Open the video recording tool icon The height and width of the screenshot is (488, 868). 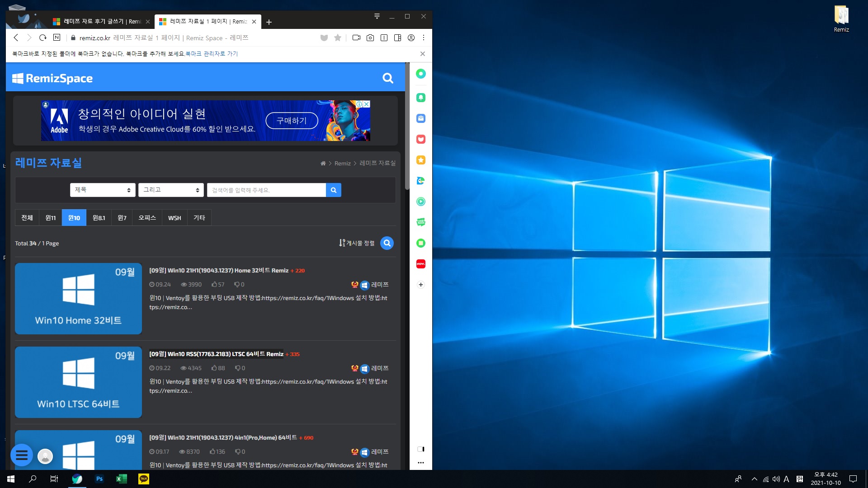point(356,38)
